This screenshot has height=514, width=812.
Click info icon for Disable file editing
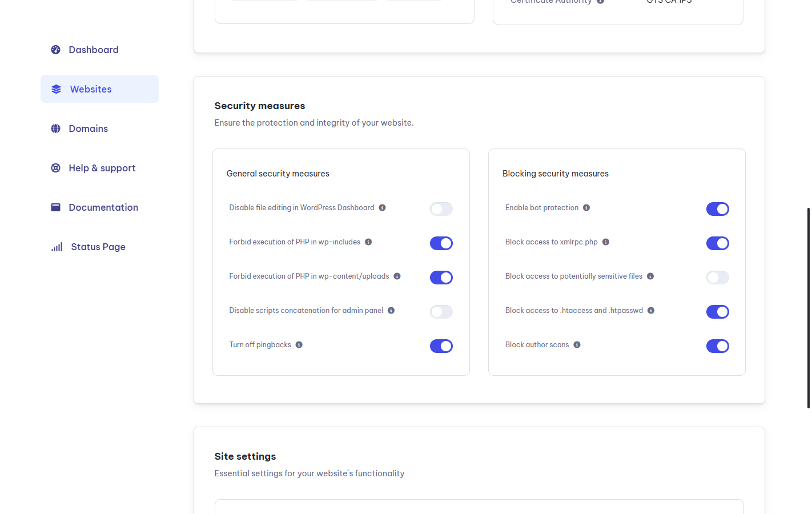tap(381, 207)
